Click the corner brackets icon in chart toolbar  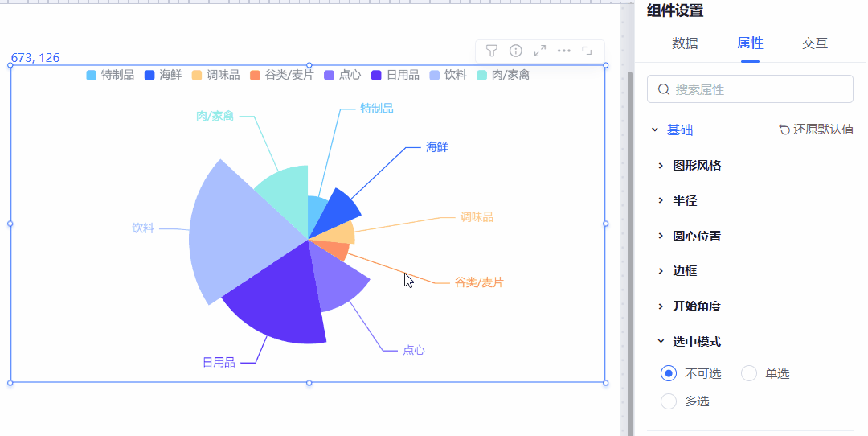[588, 51]
